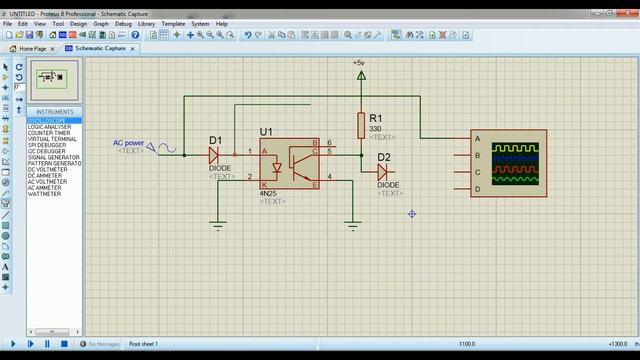This screenshot has height=360, width=640.
Task: Select SIGNAL GENERATOR in instruments list
Action: 53,157
